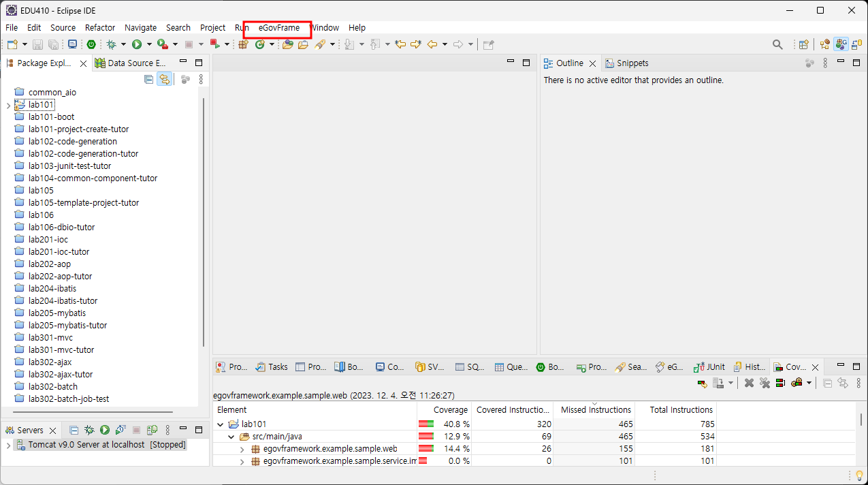Switch to the Data Source Explorer tab

(130, 63)
